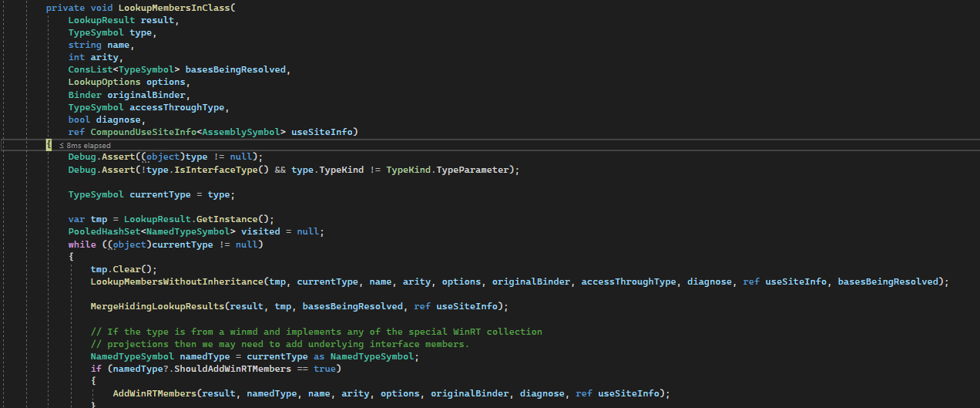
Task: Click the 'while' keyword
Action: coord(82,244)
